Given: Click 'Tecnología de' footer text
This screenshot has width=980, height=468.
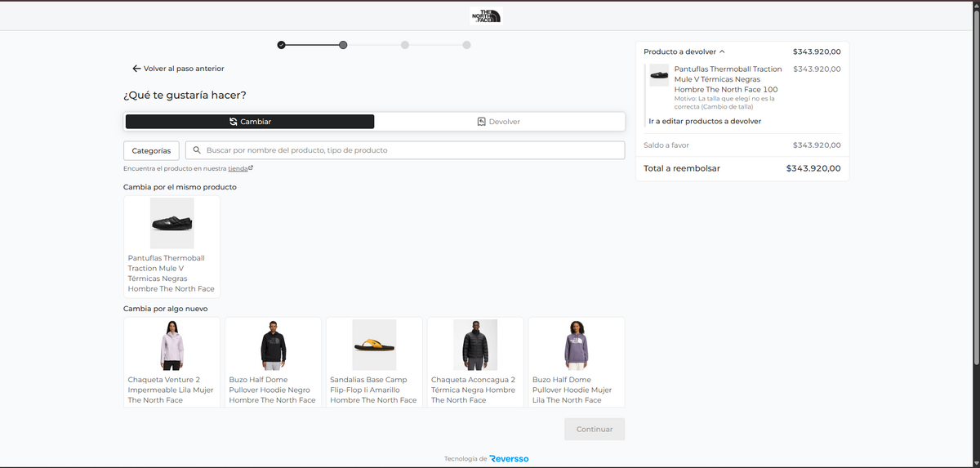Looking at the screenshot, I should (465, 459).
